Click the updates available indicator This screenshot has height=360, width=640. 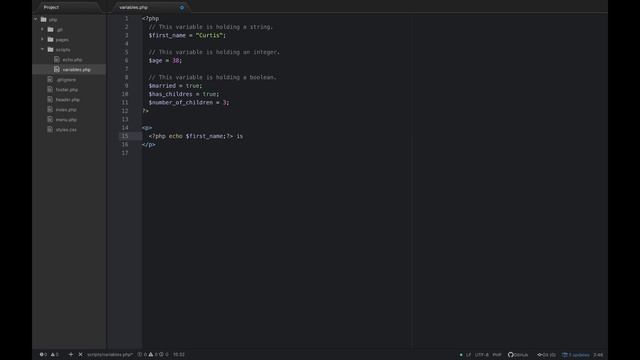click(576, 355)
